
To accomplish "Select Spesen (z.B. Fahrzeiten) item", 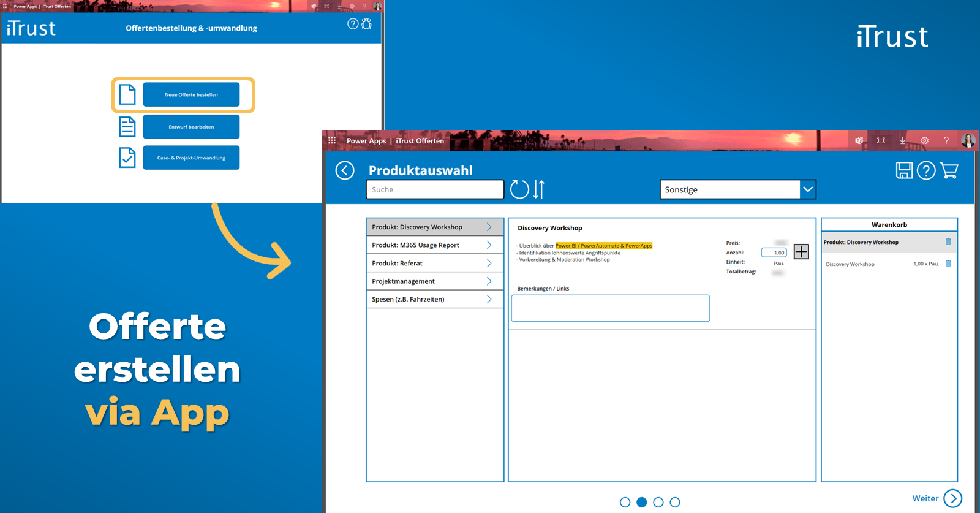I will pos(434,299).
